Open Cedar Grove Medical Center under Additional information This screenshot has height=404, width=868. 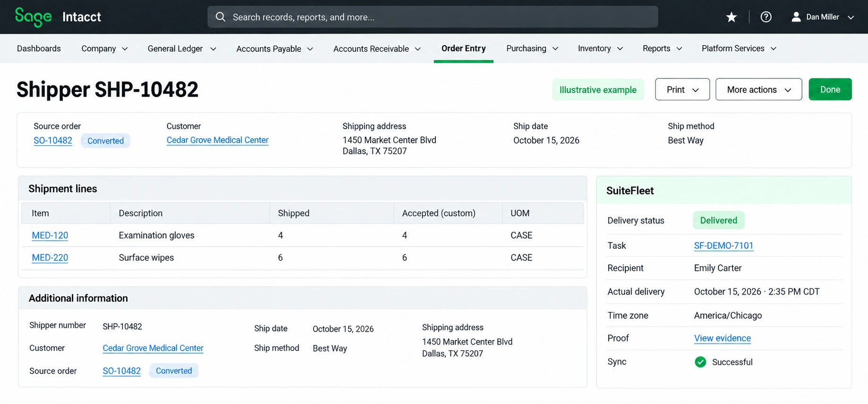[x=153, y=348]
